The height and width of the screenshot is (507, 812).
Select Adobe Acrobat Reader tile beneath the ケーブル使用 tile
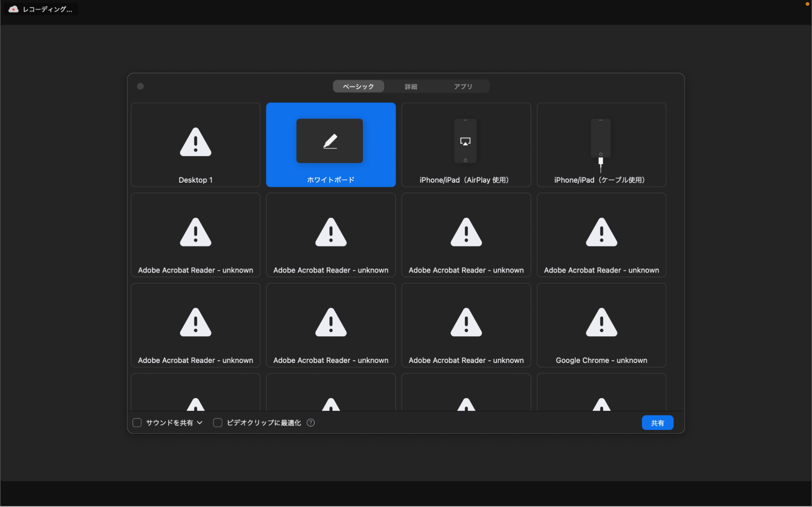pyautogui.click(x=601, y=235)
